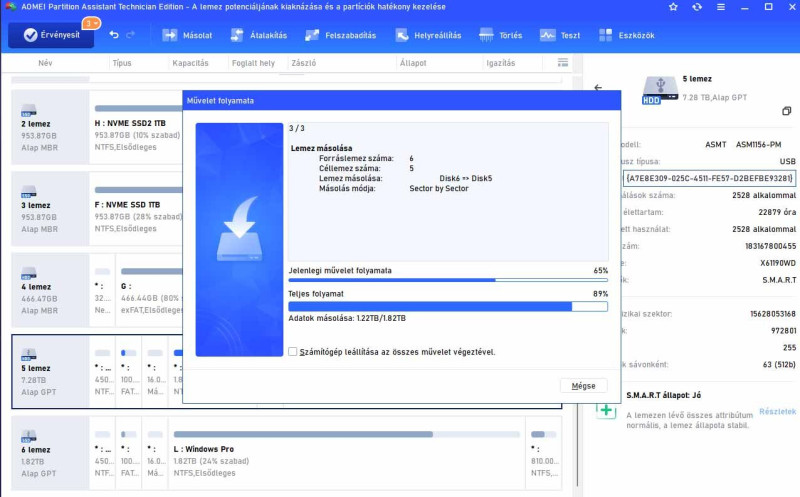Click the back arrow in details panel
This screenshot has width=800, height=497.
tap(598, 87)
